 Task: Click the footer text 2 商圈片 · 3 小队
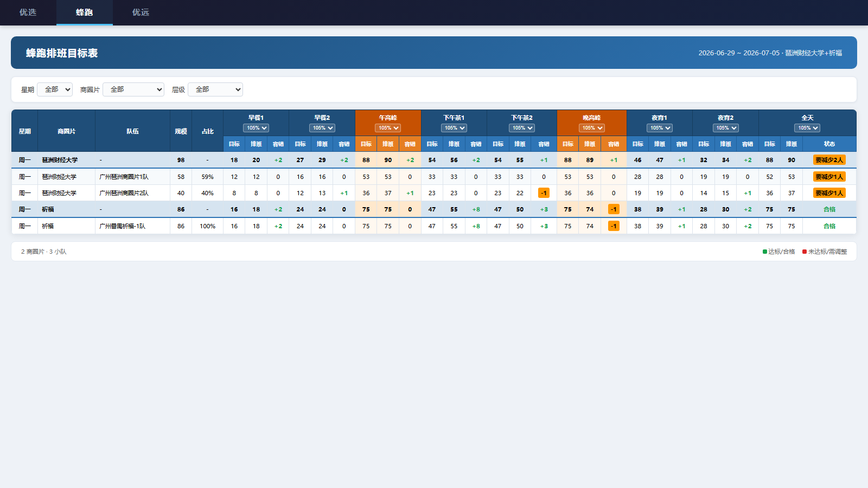click(44, 252)
